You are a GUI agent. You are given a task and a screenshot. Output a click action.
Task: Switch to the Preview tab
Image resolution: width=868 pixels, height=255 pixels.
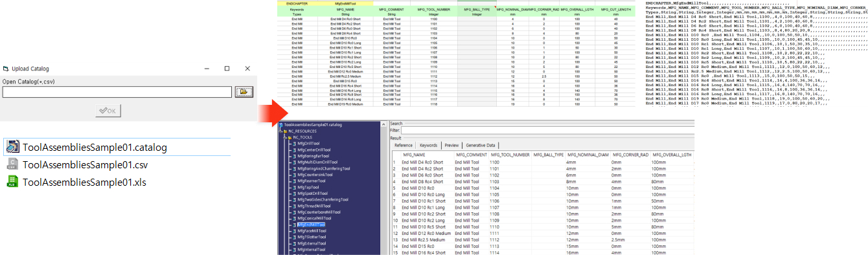tap(451, 146)
